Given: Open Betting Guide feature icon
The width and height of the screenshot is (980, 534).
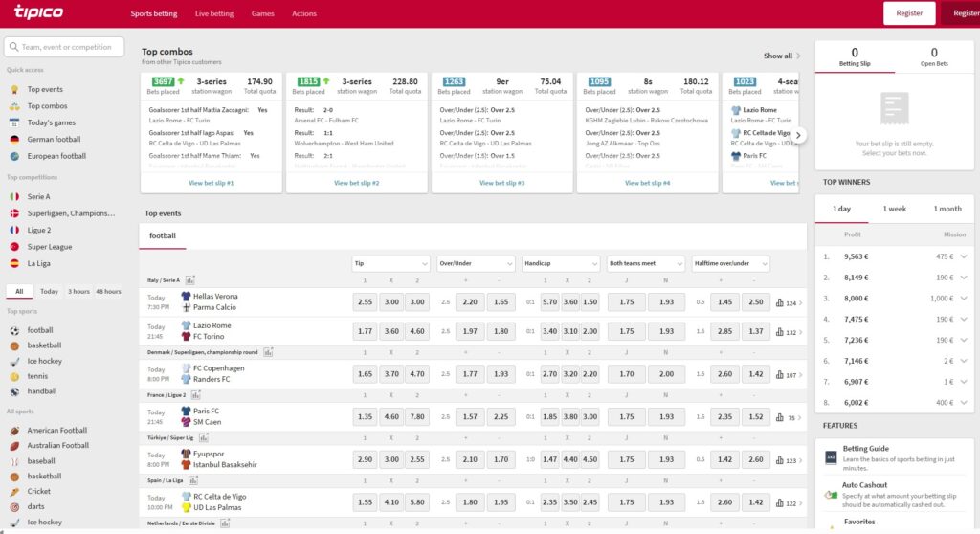Looking at the screenshot, I should click(831, 457).
